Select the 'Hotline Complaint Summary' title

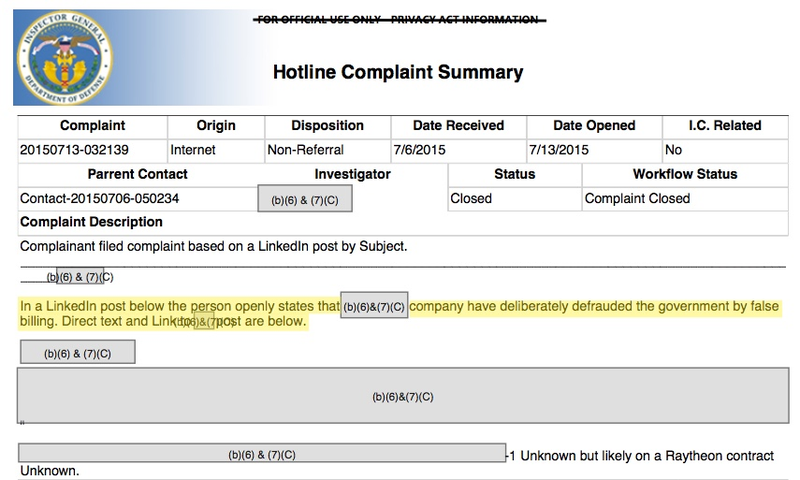[398, 72]
